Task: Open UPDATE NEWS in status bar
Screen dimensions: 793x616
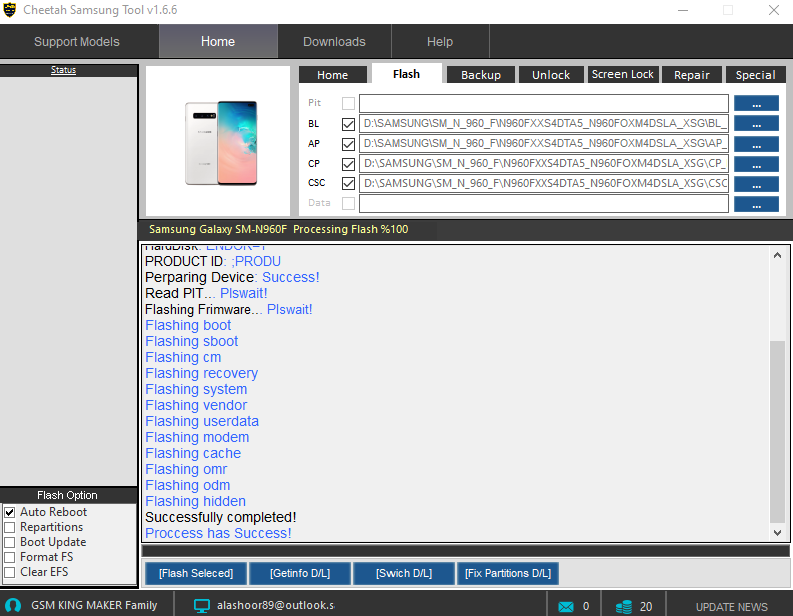Action: click(731, 607)
